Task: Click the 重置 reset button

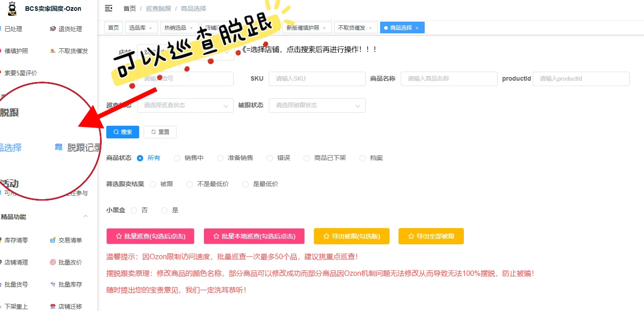Action: coord(160,132)
